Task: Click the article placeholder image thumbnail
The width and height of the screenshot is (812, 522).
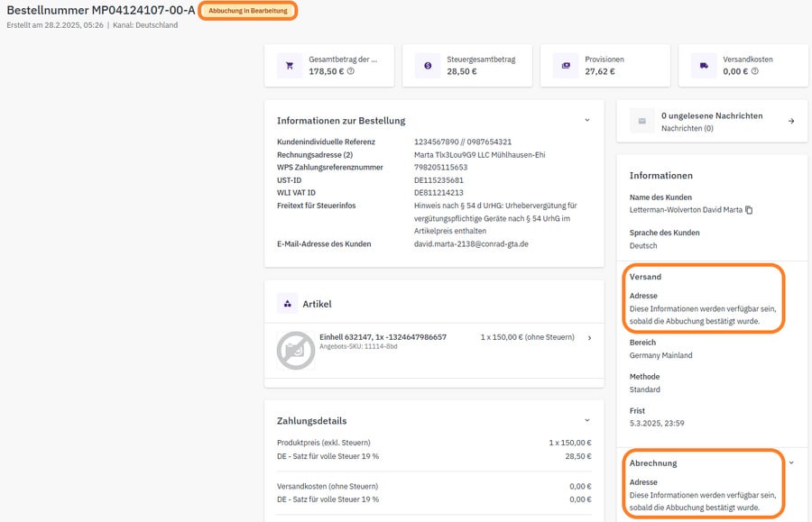Action: 296,351
